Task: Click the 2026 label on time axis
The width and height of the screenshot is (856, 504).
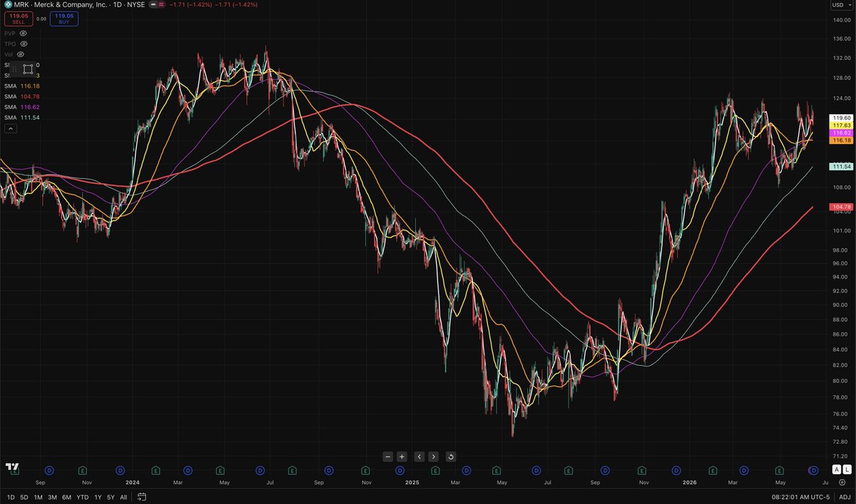Action: pyautogui.click(x=689, y=483)
